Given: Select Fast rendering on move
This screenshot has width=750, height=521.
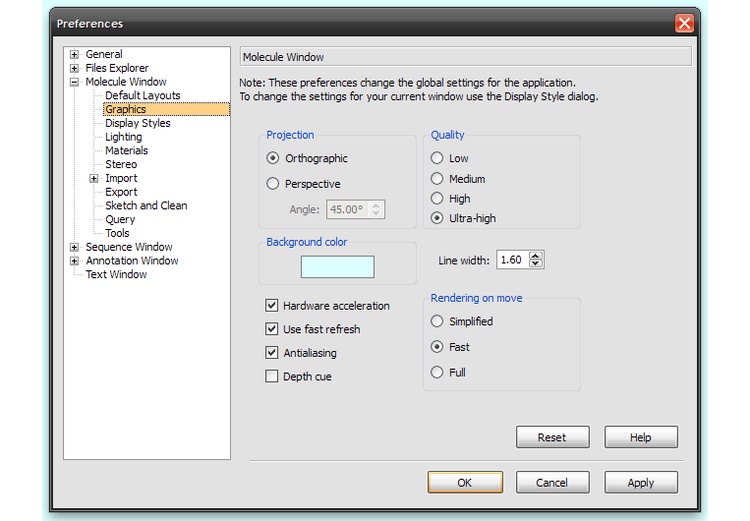Looking at the screenshot, I should click(x=437, y=347).
